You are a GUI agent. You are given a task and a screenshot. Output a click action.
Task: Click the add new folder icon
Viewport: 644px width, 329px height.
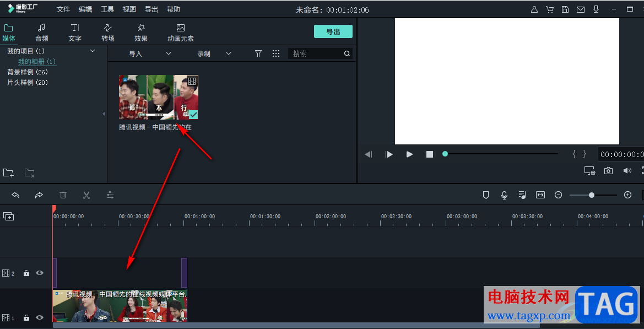point(9,173)
